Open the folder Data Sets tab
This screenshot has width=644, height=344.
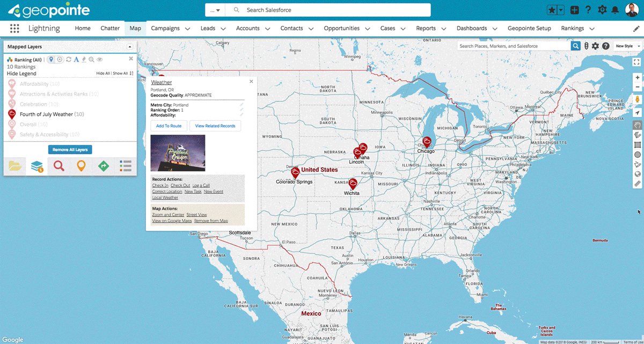[x=14, y=166]
